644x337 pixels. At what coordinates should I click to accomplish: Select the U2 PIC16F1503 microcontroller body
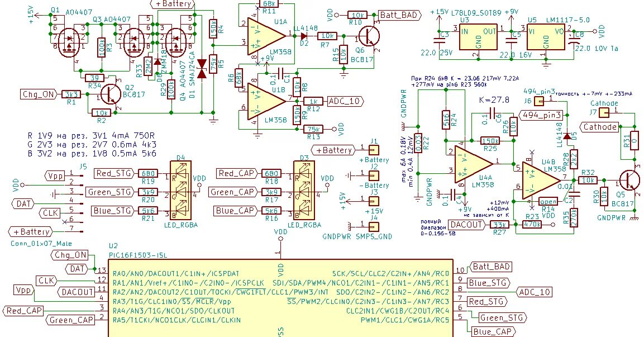[x=280, y=298]
